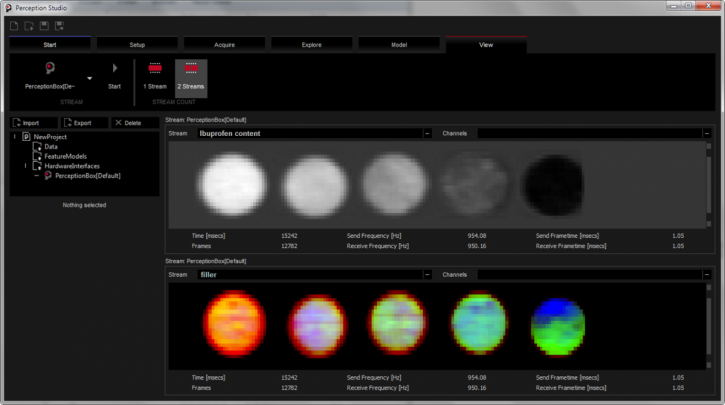Viewport: 725px width, 405px height.
Task: Open the Channels dropdown of Ibuprofen stream
Action: tap(707, 134)
